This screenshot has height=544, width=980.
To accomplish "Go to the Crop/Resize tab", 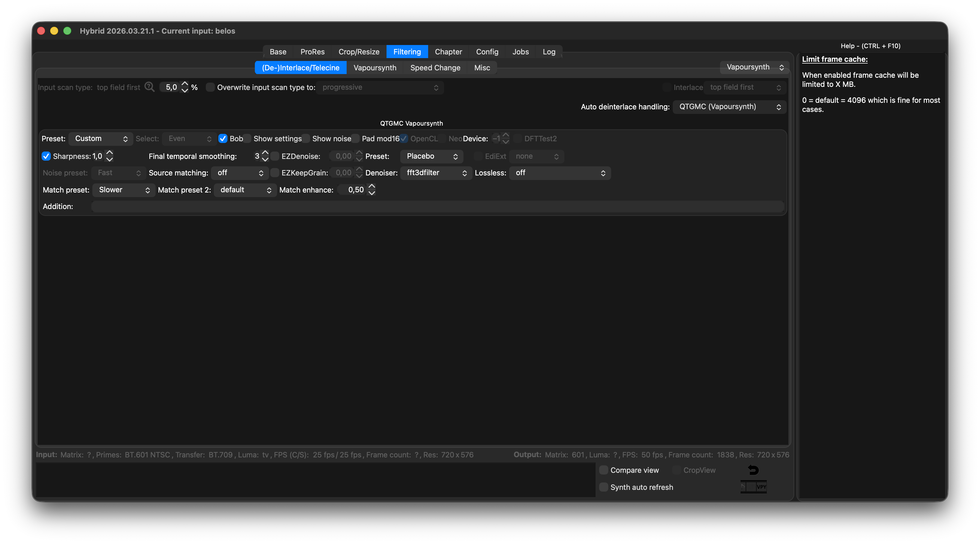I will tap(359, 52).
